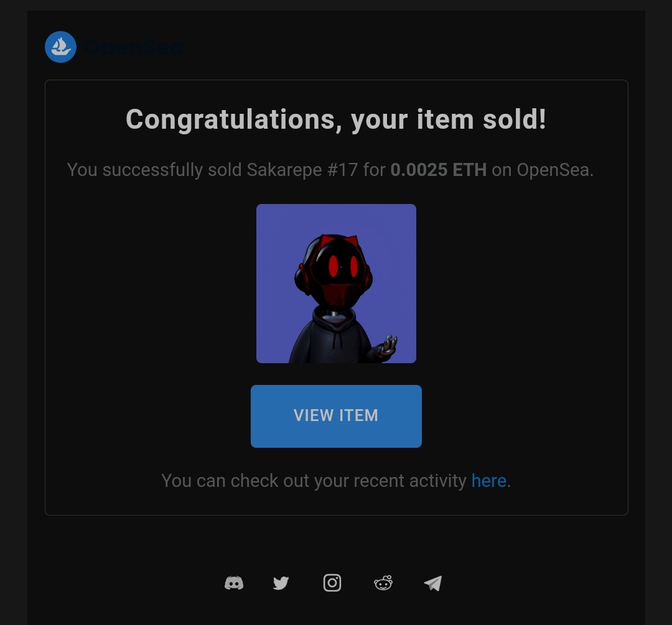
Task: Open the Twitter bird icon
Action: coord(281,583)
